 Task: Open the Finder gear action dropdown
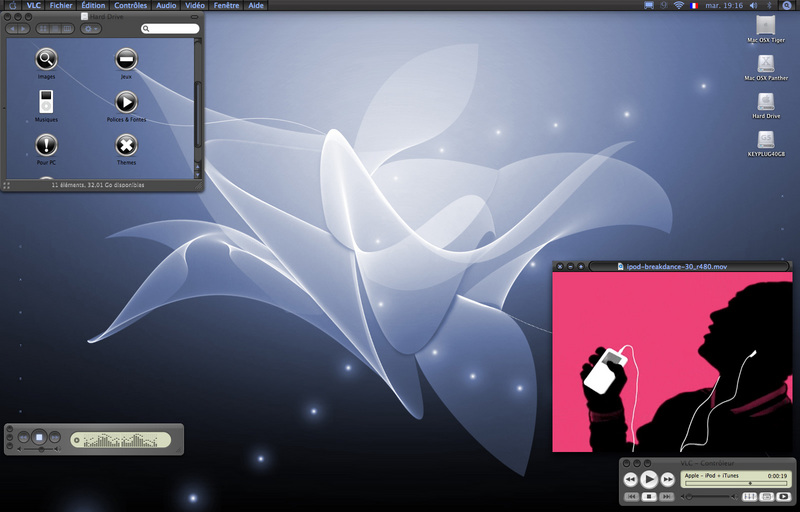(90, 29)
